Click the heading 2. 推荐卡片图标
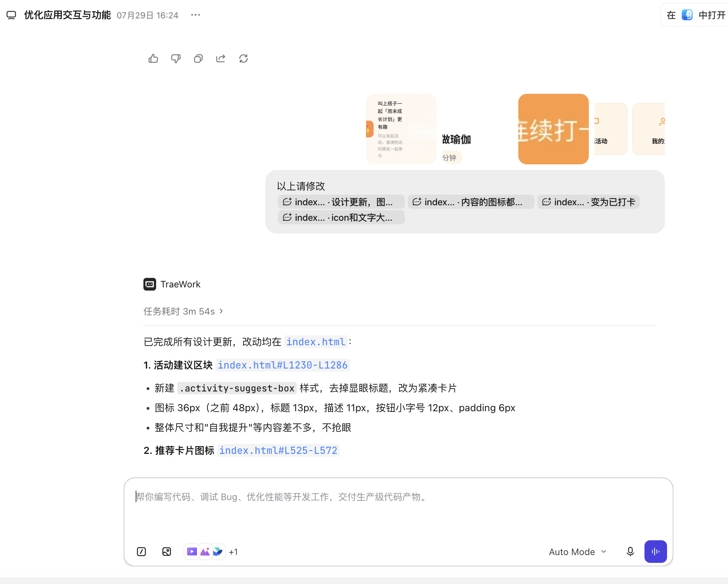The height and width of the screenshot is (584, 728). pos(179,450)
